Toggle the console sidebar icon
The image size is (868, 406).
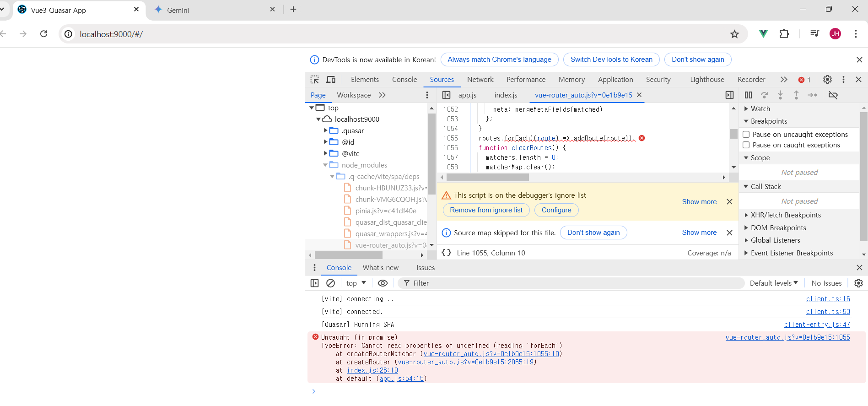click(314, 283)
